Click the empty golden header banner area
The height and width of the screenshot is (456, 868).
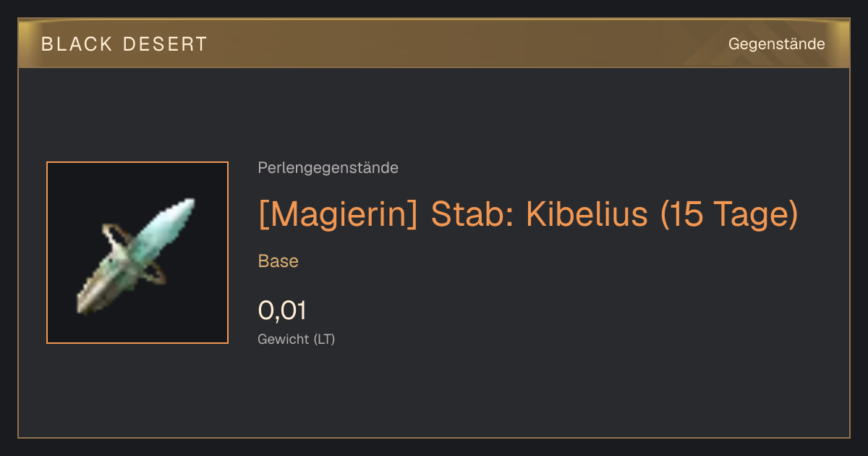point(463,43)
